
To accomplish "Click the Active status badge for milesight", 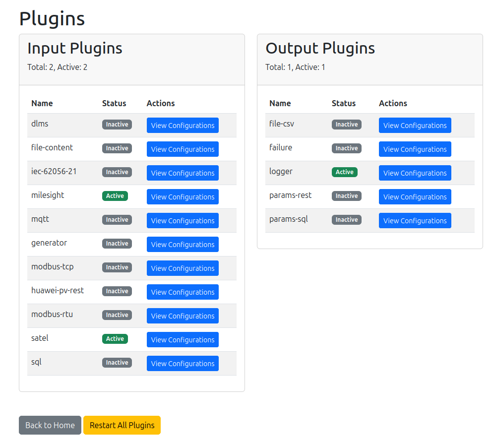I will point(115,196).
